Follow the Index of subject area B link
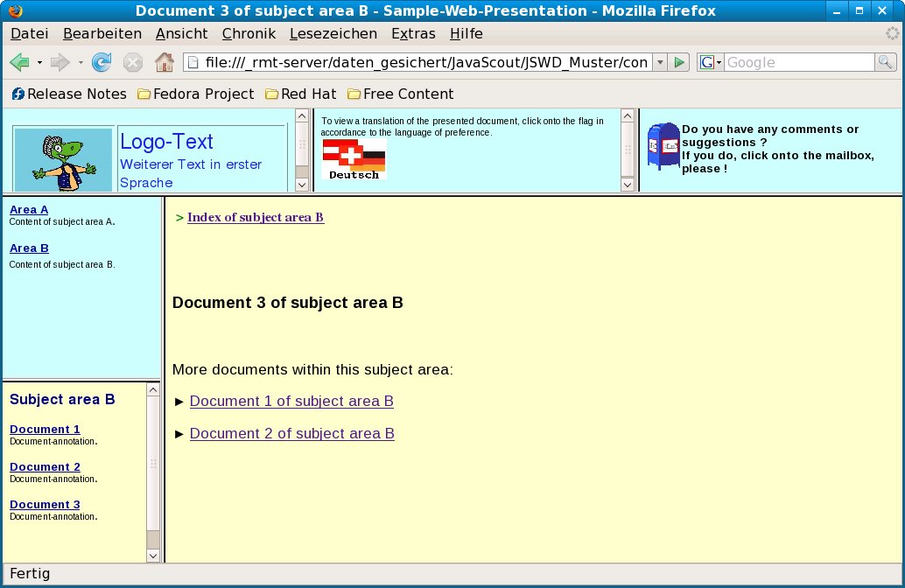905x588 pixels. coord(256,217)
